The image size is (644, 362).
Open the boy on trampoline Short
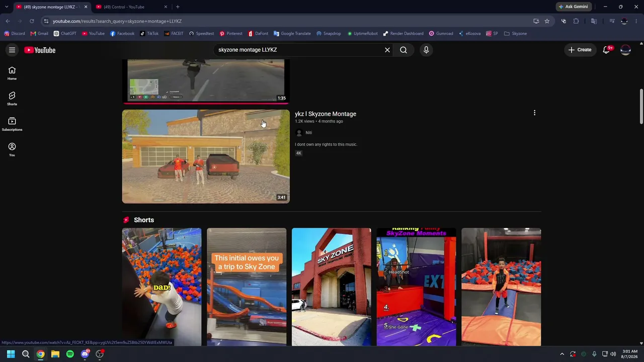tap(501, 287)
